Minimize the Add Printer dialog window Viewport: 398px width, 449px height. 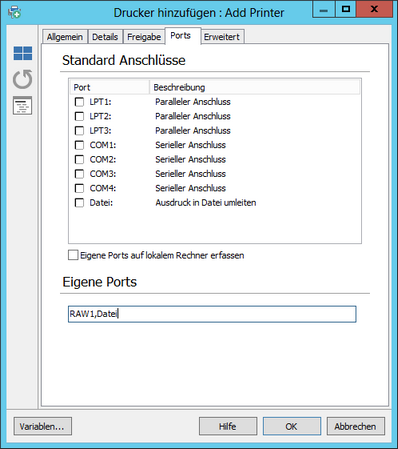click(324, 9)
